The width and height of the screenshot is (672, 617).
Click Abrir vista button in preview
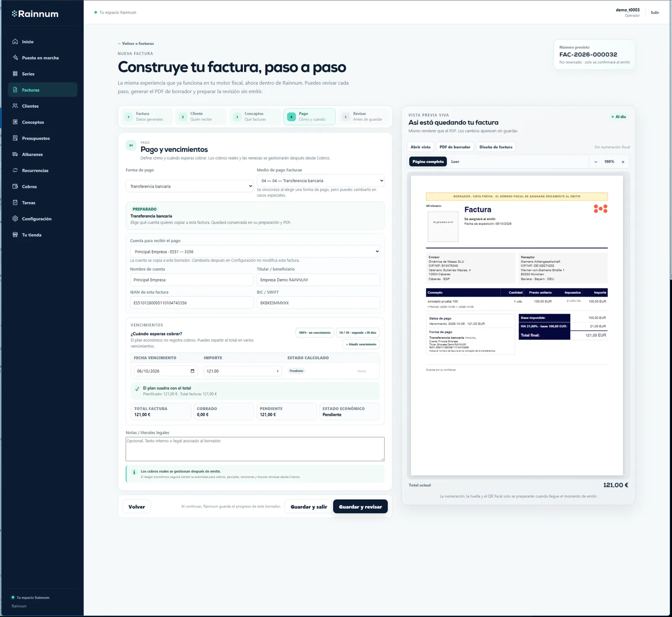[420, 147]
